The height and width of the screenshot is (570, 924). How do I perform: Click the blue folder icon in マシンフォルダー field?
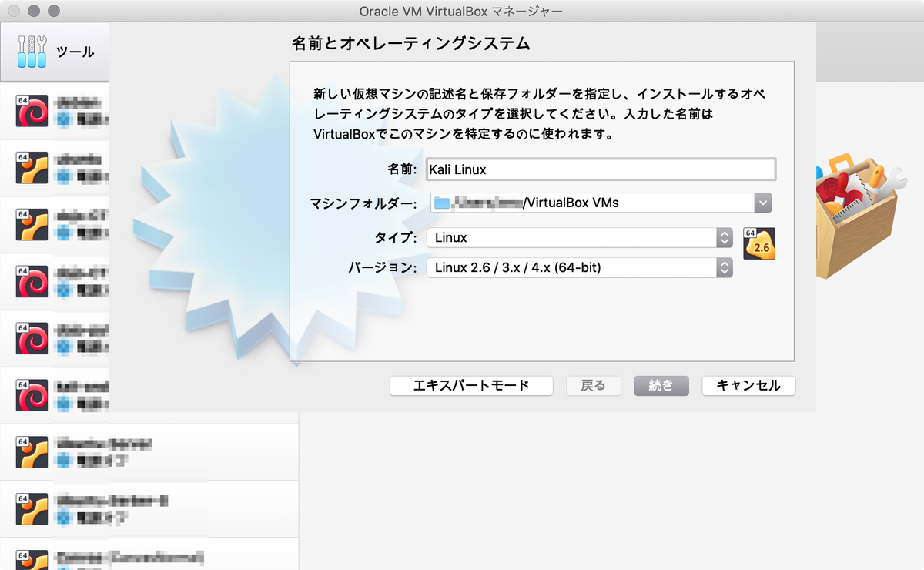coord(441,203)
